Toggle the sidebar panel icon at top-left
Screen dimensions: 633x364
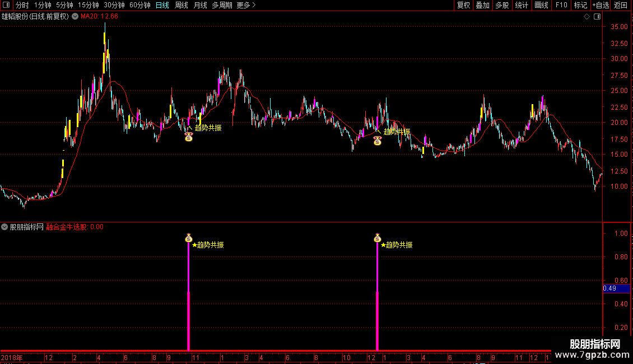tap(6, 5)
